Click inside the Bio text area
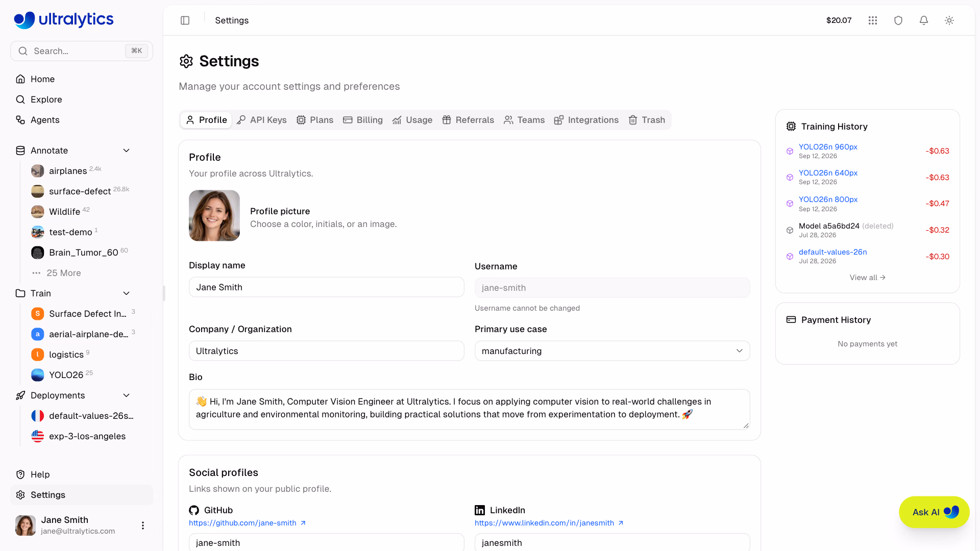The image size is (980, 551). click(470, 410)
